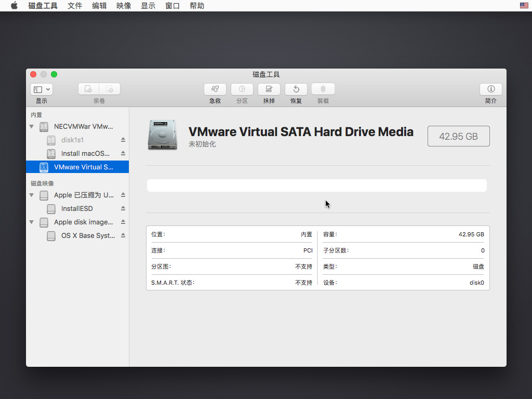
Task: Select the InstallESD volume
Action: 77,209
